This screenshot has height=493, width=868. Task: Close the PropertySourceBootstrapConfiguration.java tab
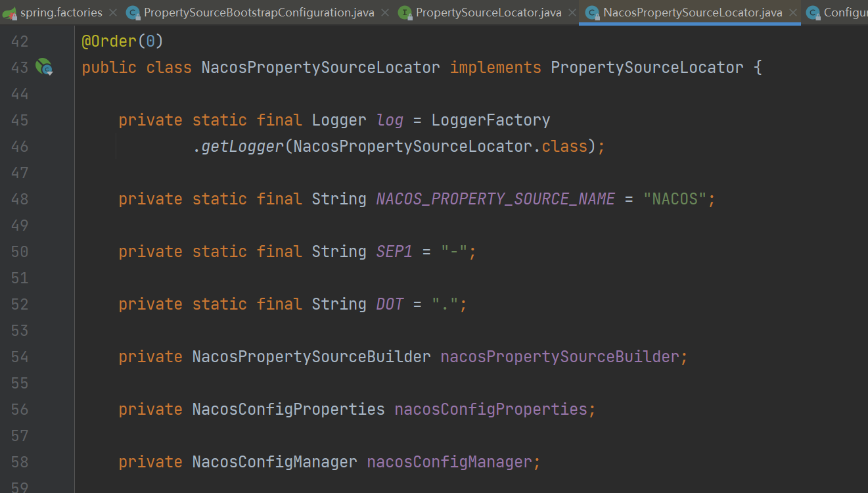pos(385,12)
